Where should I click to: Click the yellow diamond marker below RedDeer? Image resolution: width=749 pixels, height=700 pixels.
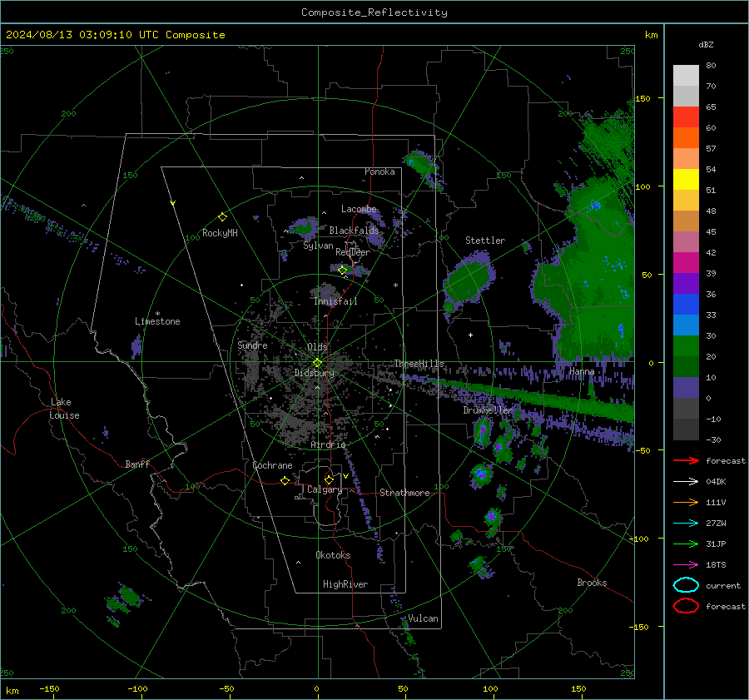click(x=343, y=270)
